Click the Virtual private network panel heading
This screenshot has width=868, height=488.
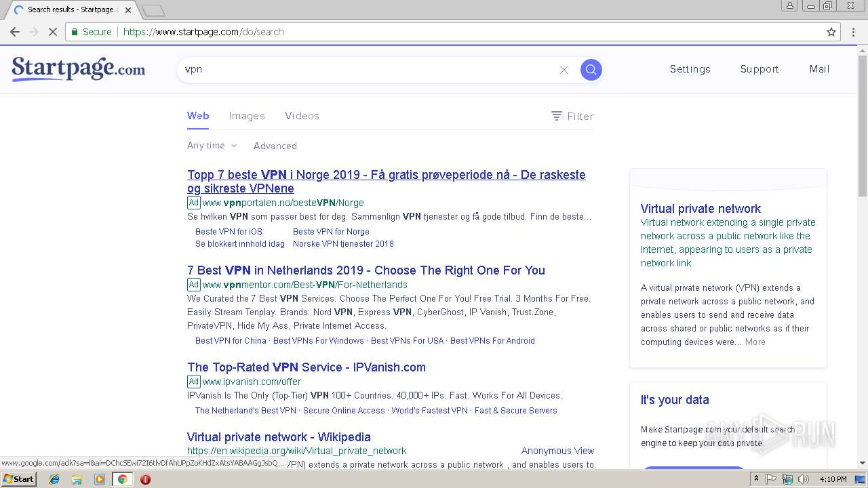pyautogui.click(x=701, y=209)
